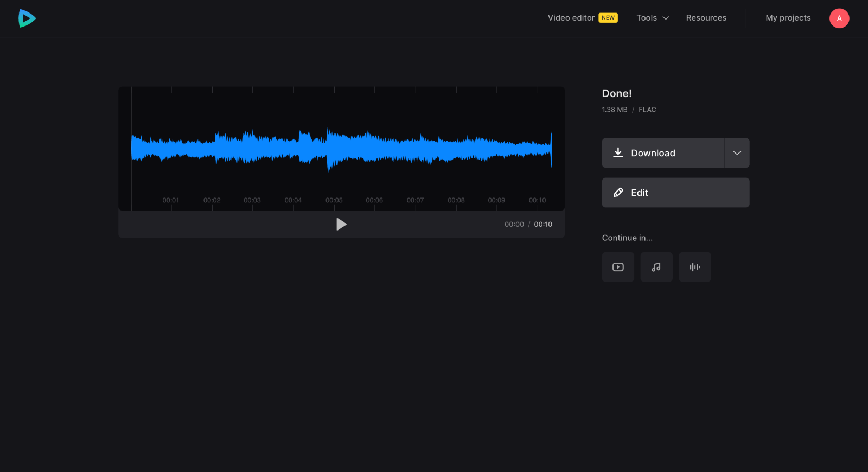868x472 pixels.
Task: Play the audio preview
Action: [341, 224]
